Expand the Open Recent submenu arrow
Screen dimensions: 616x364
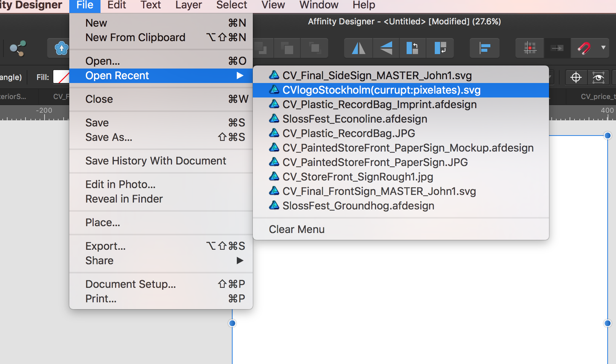pos(240,75)
